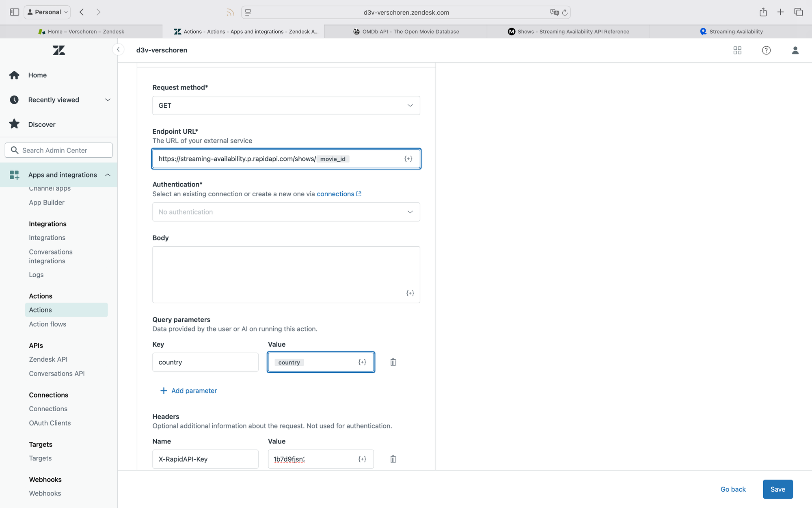Open Zendesk products grid menu
Screen dimensions: 812x508
click(x=737, y=50)
